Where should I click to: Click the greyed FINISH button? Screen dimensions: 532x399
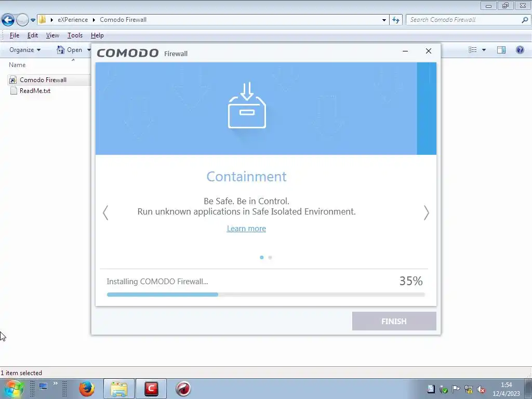pos(394,321)
